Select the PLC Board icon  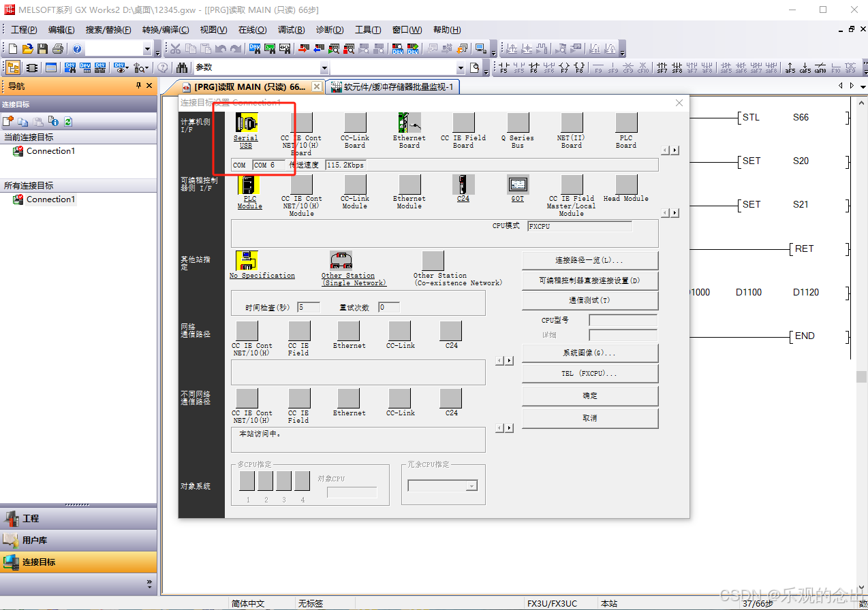click(x=626, y=123)
